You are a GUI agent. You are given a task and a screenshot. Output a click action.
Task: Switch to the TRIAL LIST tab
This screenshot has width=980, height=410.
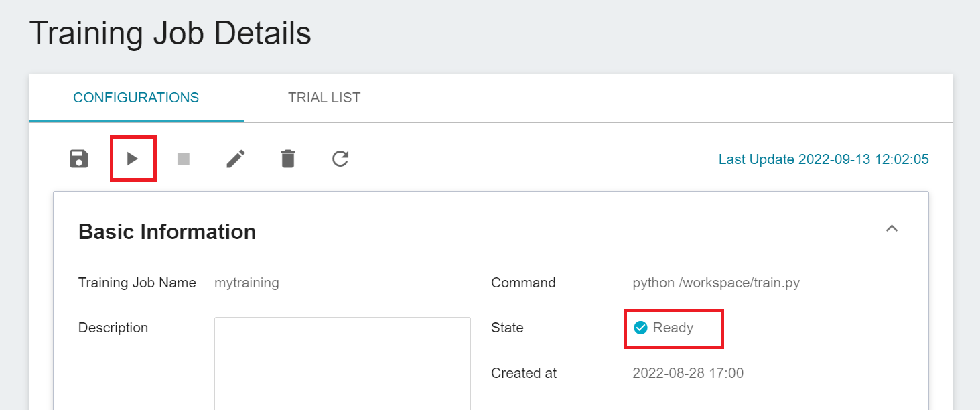[324, 98]
